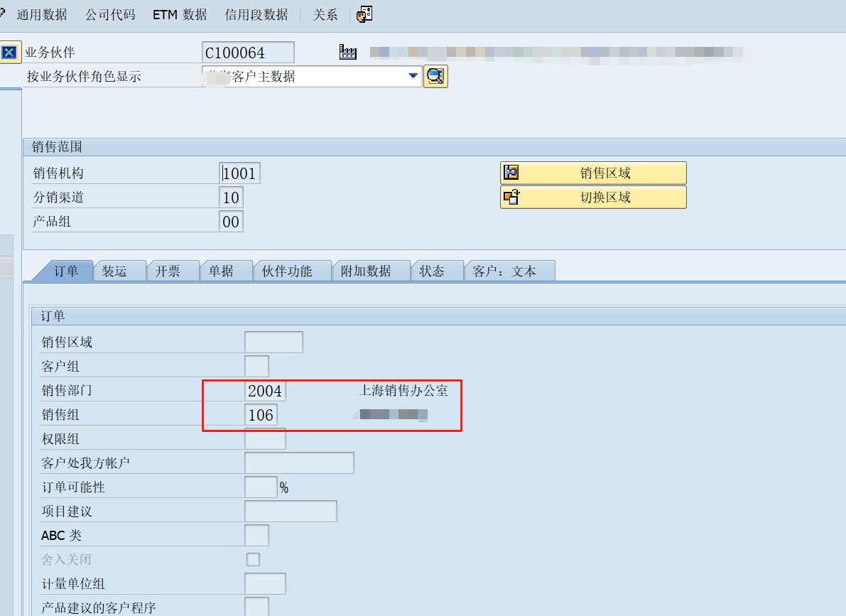Switch to the 订单 tab

pos(66,271)
